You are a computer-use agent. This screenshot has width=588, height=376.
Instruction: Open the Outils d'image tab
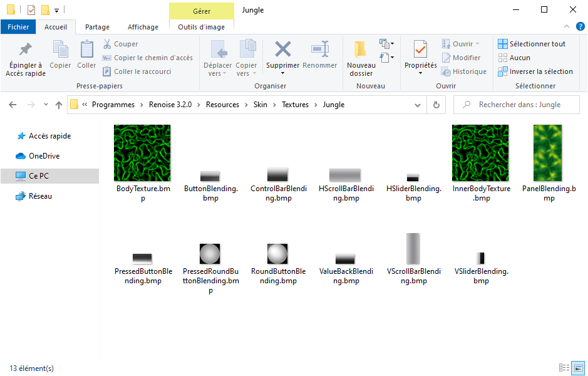[202, 27]
